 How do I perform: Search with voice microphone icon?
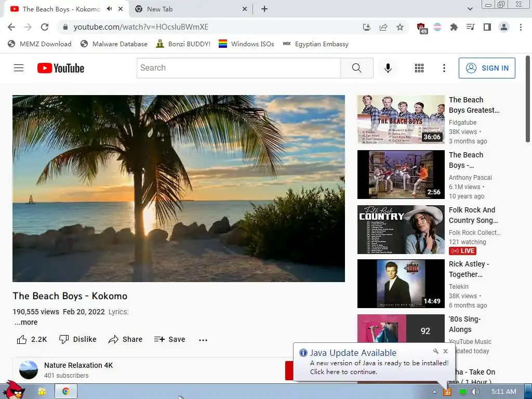(x=388, y=68)
